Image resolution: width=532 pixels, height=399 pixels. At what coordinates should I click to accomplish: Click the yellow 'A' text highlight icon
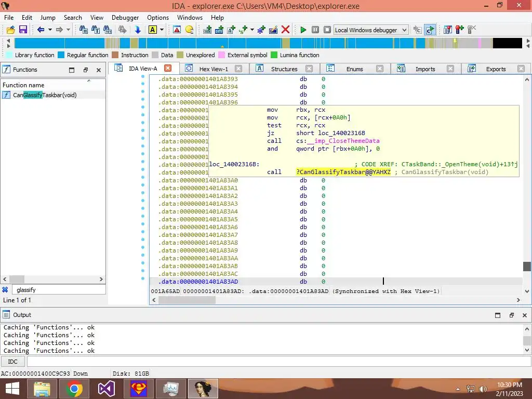pyautogui.click(x=152, y=30)
